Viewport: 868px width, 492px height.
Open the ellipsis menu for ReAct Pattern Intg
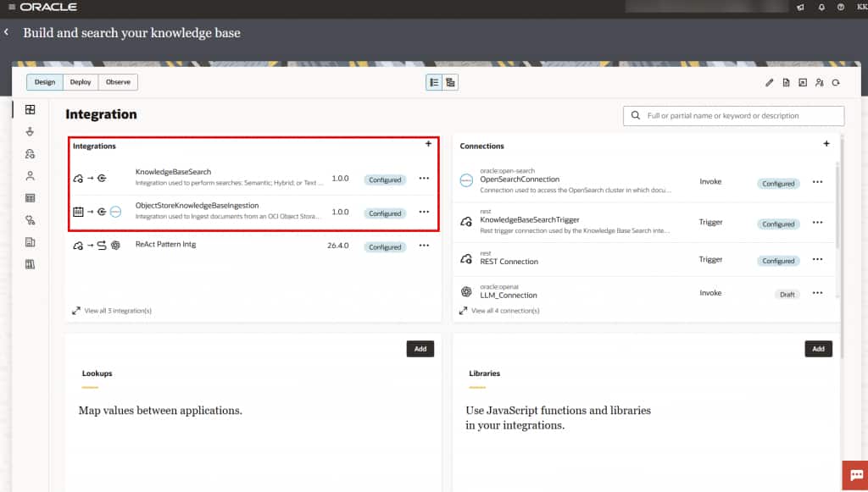423,246
